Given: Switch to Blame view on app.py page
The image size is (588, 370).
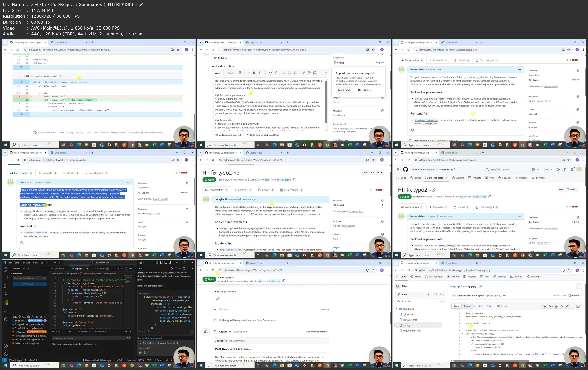Looking at the screenshot, I should [x=467, y=306].
